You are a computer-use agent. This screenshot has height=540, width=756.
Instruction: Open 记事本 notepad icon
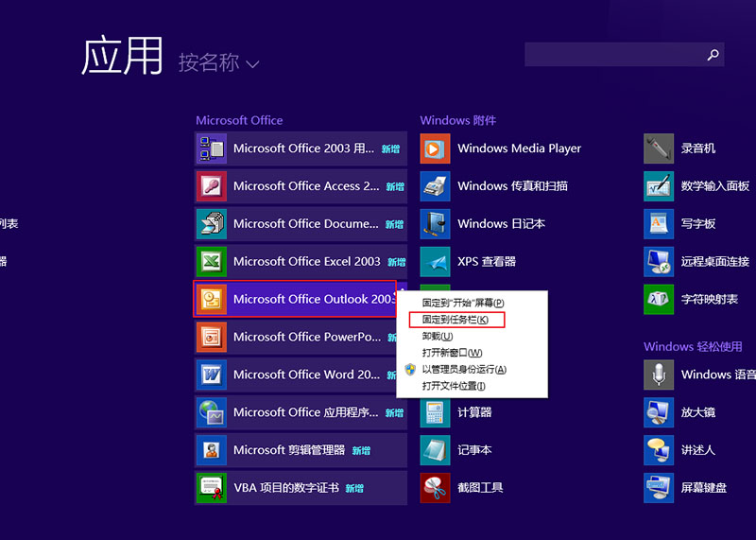[x=435, y=450]
